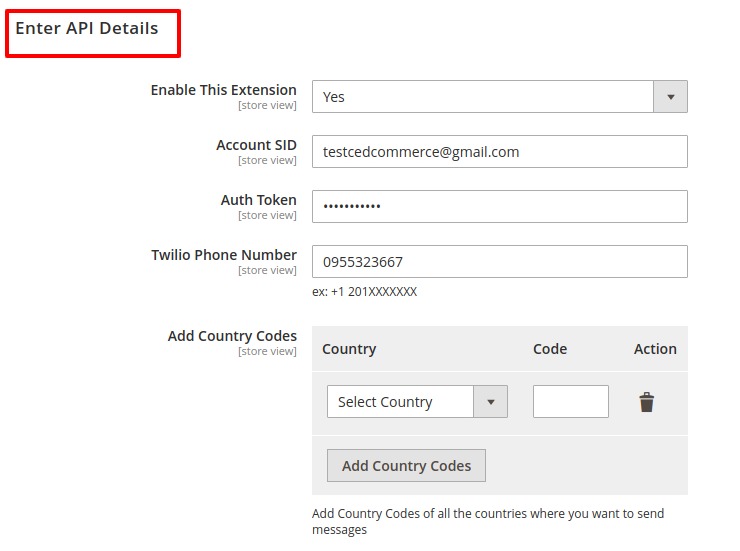Click the Account SID label
The height and width of the screenshot is (551, 740).
click(x=256, y=145)
